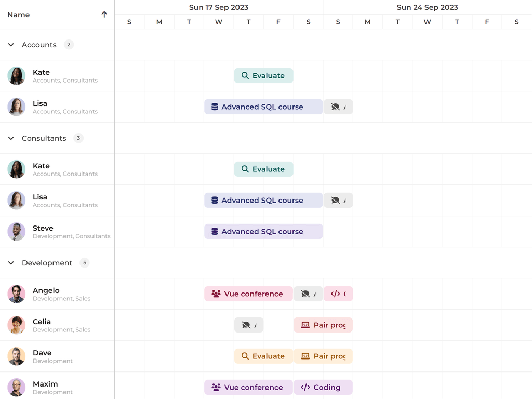Collapse the Development group
The height and width of the screenshot is (399, 532).
coord(11,263)
